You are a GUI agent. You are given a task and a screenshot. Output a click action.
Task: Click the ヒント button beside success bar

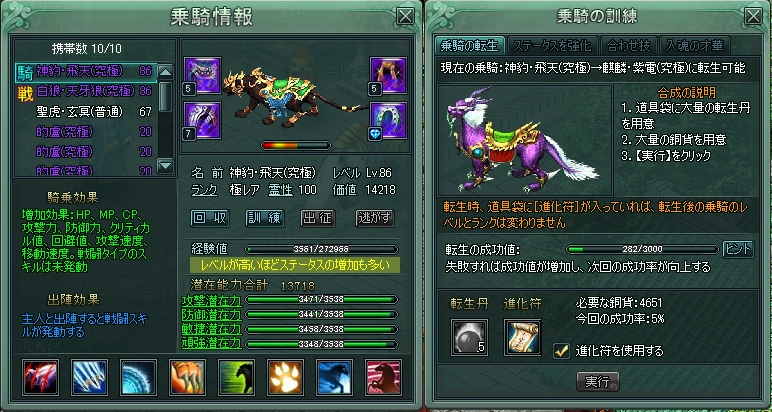738,249
